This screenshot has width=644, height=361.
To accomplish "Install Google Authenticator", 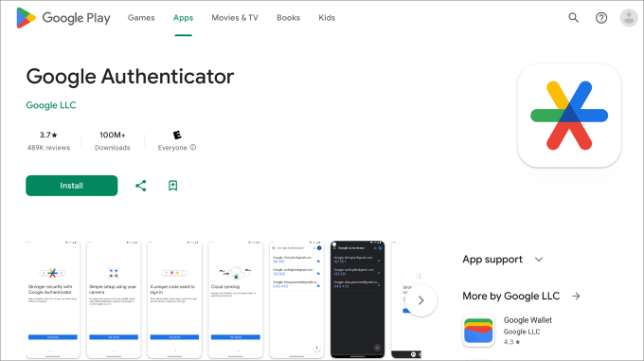I will coord(71,186).
